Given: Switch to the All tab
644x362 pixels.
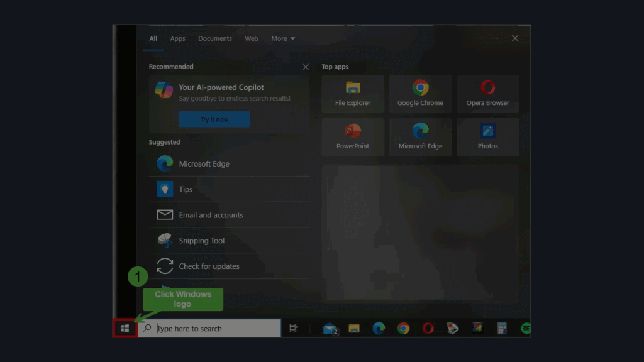Looking at the screenshot, I should tap(153, 38).
